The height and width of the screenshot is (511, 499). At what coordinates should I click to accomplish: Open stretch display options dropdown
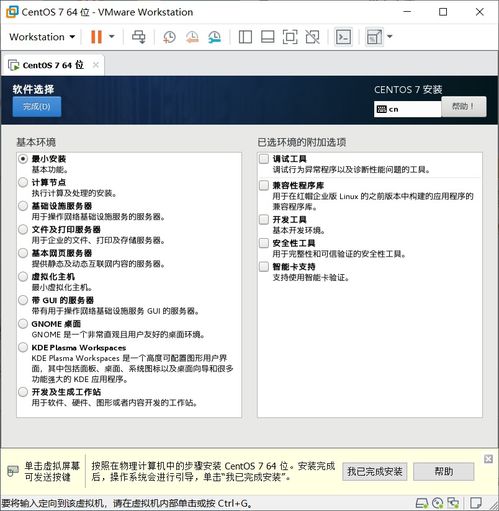(390, 37)
